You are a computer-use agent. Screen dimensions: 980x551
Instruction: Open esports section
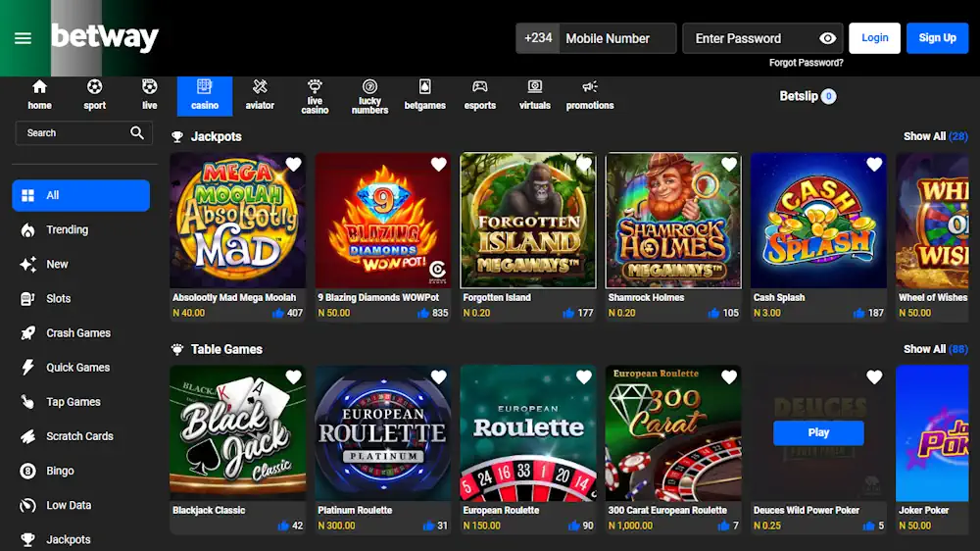pyautogui.click(x=479, y=96)
